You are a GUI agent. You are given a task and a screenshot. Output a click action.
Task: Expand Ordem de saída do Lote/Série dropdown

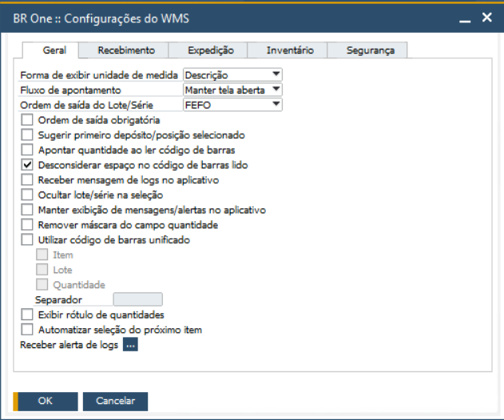tap(276, 105)
